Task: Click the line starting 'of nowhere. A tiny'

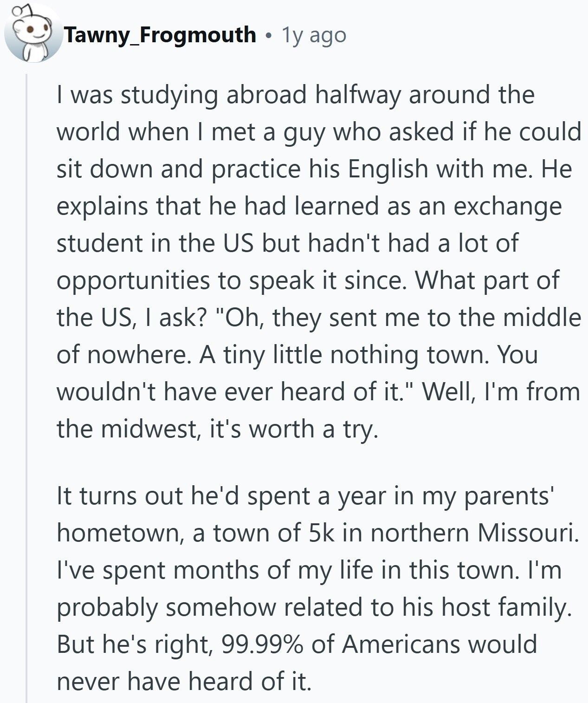Action: (x=297, y=355)
